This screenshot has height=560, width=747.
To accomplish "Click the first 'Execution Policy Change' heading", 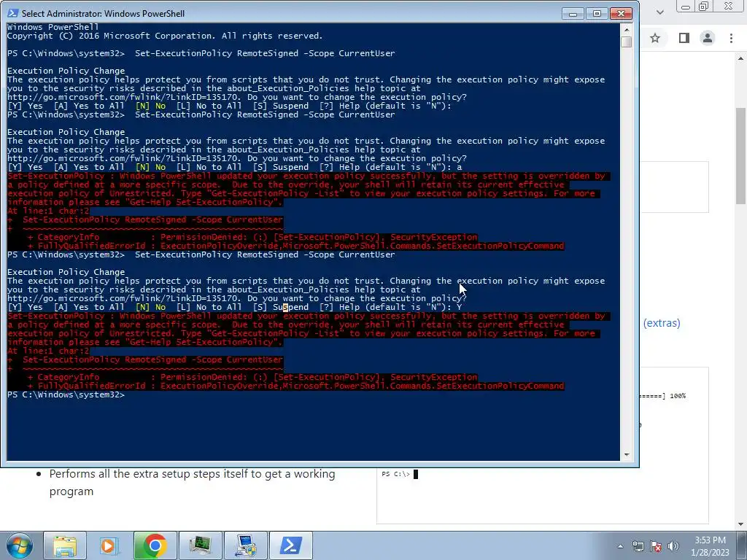I will [66, 71].
